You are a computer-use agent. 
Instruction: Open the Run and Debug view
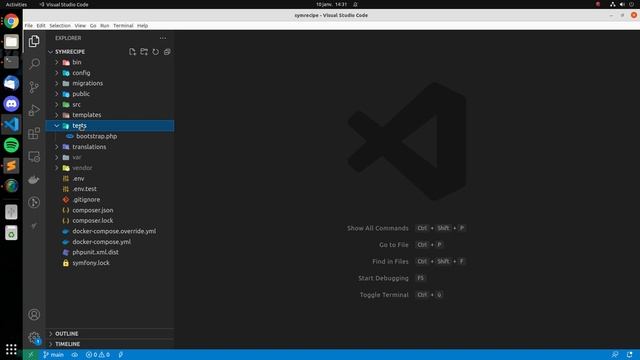34,110
